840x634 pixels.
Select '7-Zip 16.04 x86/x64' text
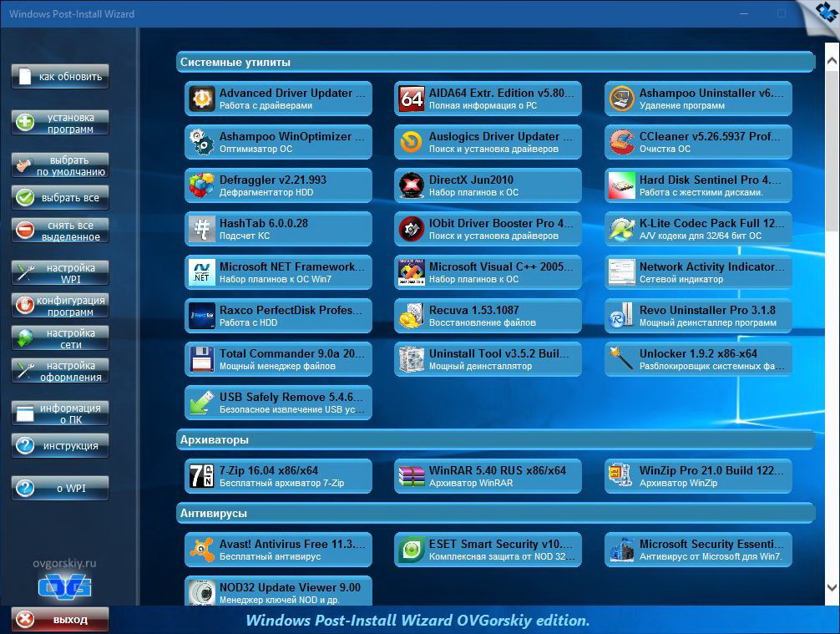click(x=268, y=470)
